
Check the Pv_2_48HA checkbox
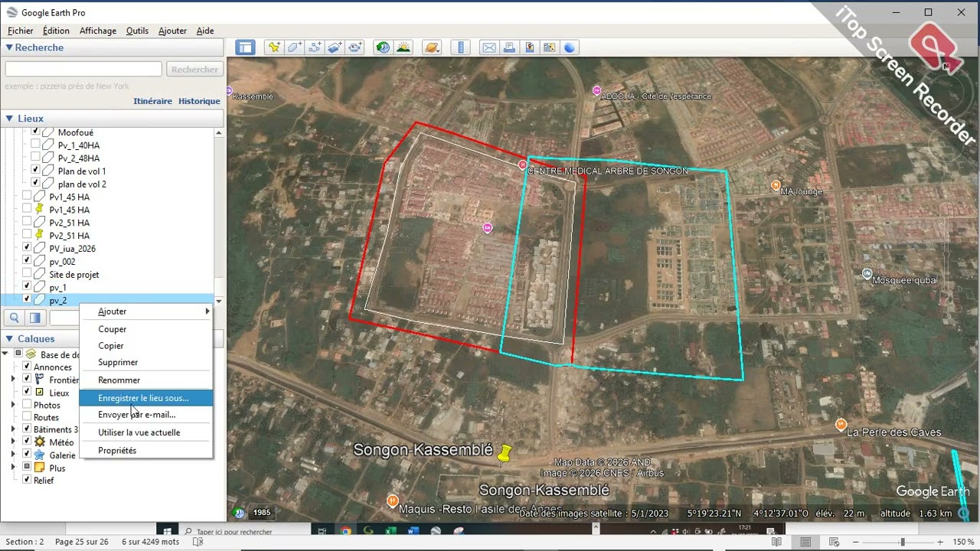click(35, 158)
